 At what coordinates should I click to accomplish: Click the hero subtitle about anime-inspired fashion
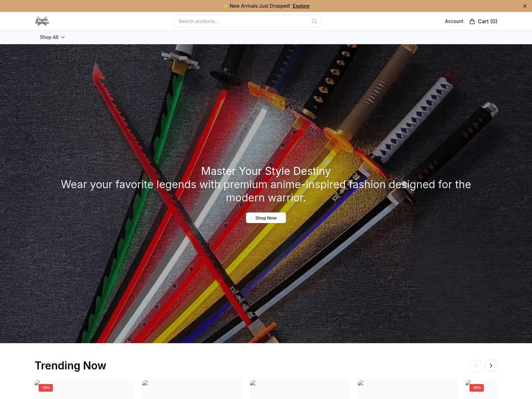[266, 191]
